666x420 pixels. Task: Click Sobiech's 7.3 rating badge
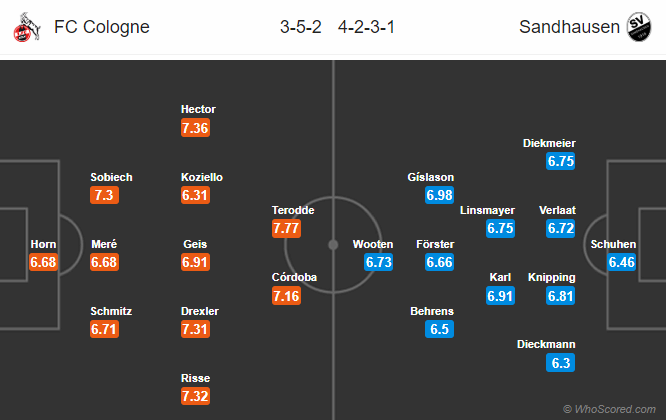click(104, 196)
